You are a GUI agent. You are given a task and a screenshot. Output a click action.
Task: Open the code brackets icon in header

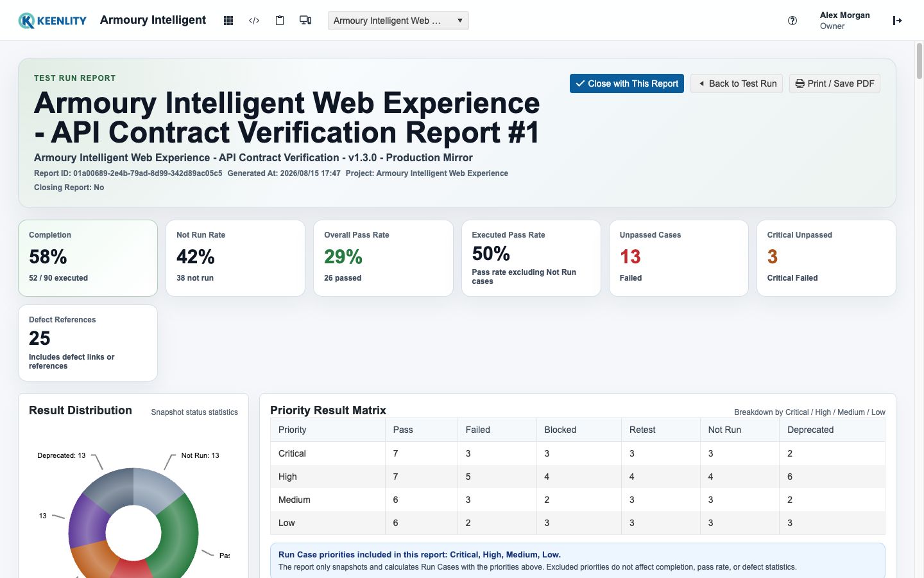point(254,21)
